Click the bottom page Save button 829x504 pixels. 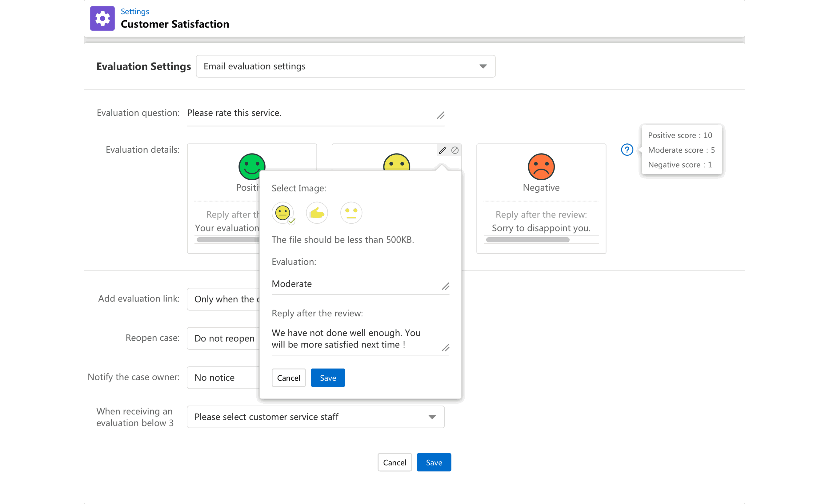[x=434, y=463]
